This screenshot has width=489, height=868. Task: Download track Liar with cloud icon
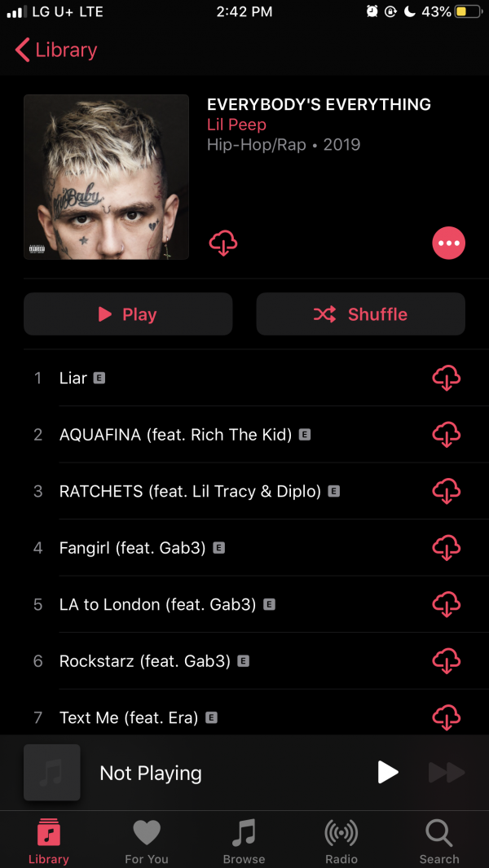point(447,378)
